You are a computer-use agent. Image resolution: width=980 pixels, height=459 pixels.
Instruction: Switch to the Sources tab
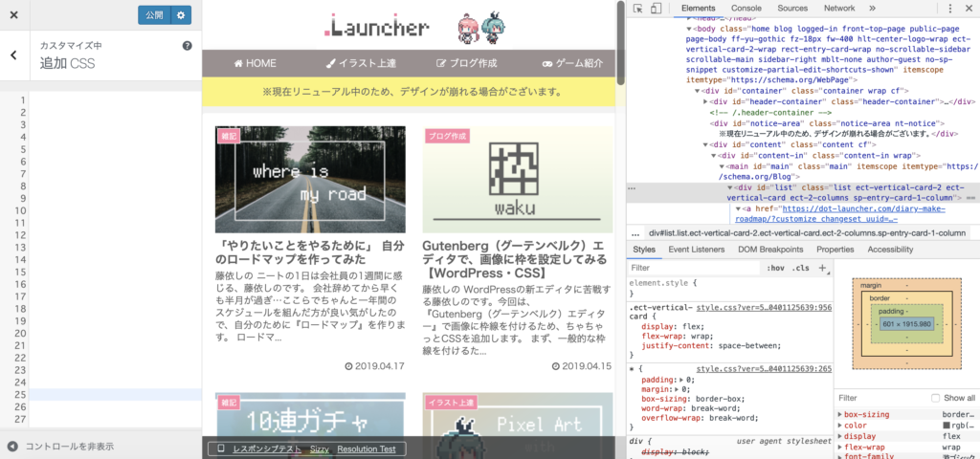(x=792, y=8)
